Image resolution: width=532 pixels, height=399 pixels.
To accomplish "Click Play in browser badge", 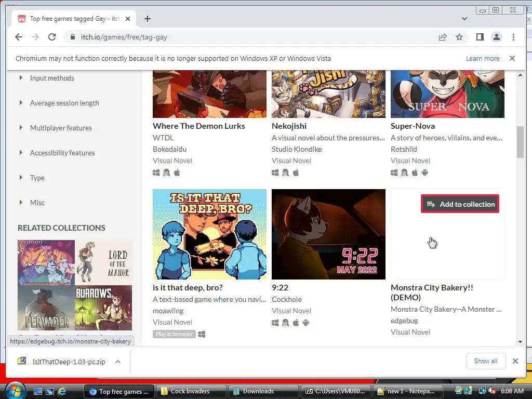I will point(174,334).
